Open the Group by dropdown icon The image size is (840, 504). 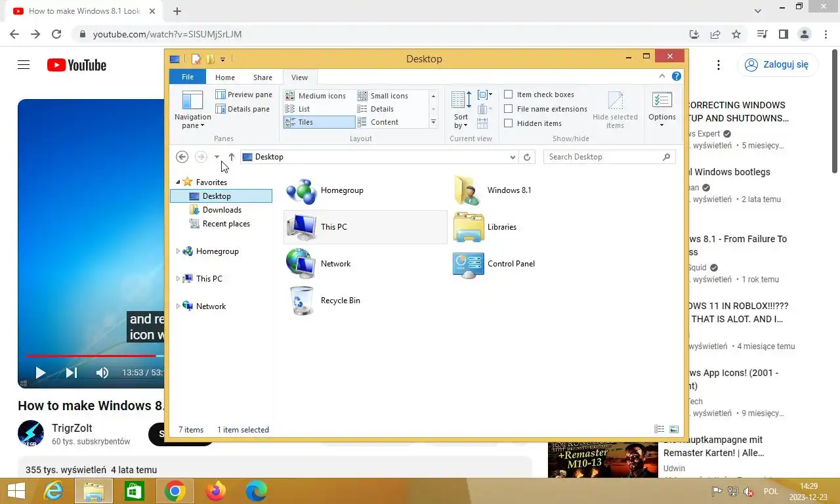click(485, 95)
